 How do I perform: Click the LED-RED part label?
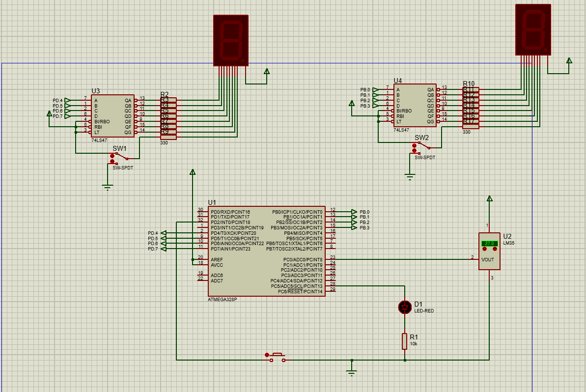click(424, 311)
